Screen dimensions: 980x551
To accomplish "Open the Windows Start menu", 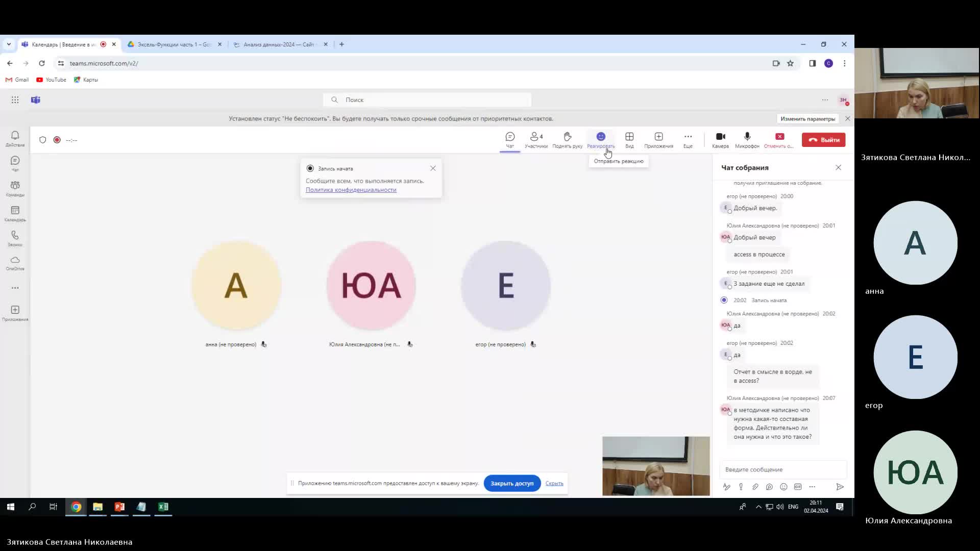I will tap(10, 507).
